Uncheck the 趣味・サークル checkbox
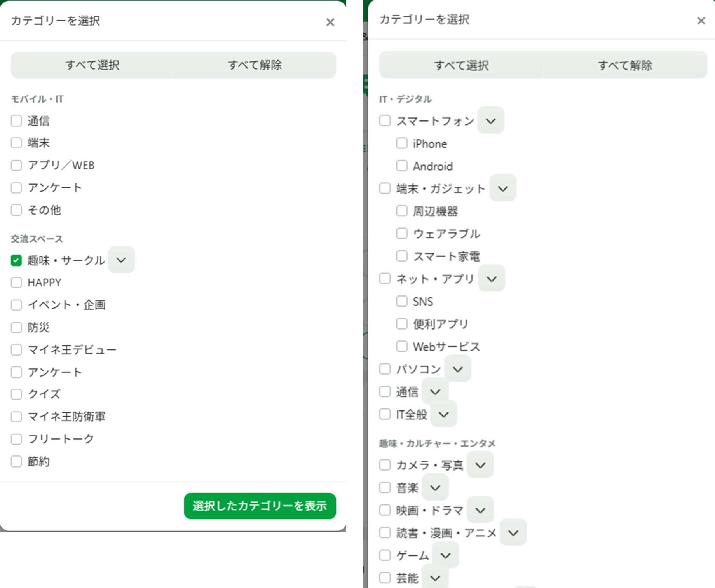715x588 pixels. [16, 260]
